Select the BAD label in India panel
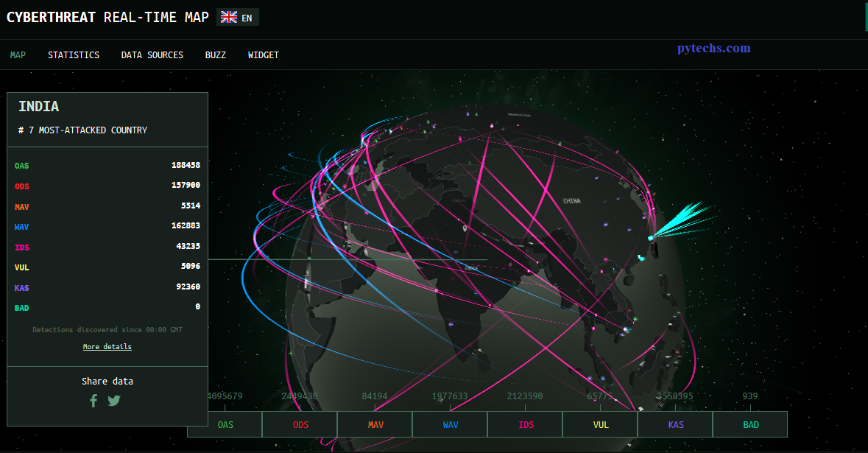868x453 pixels. point(21,307)
